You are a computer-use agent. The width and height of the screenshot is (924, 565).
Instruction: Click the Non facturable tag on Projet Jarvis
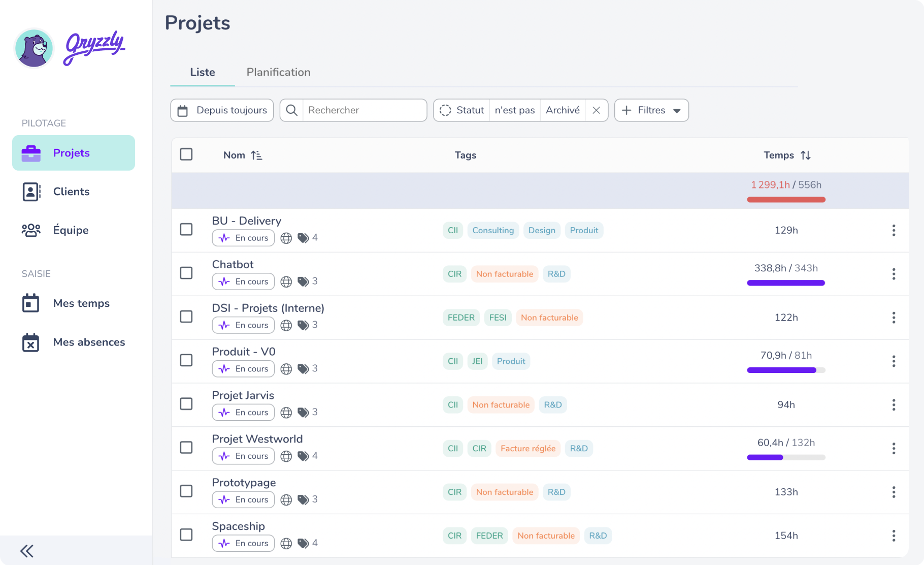point(501,405)
